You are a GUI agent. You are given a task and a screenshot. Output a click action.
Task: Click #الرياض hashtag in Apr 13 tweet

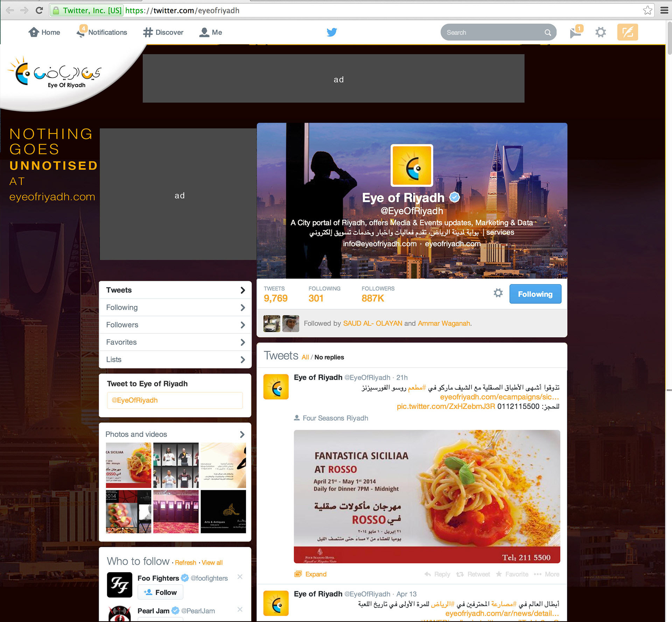click(x=442, y=604)
